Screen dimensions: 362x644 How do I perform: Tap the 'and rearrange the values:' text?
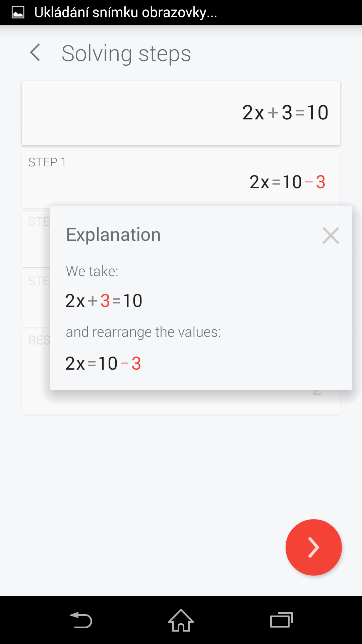pyautogui.click(x=143, y=332)
